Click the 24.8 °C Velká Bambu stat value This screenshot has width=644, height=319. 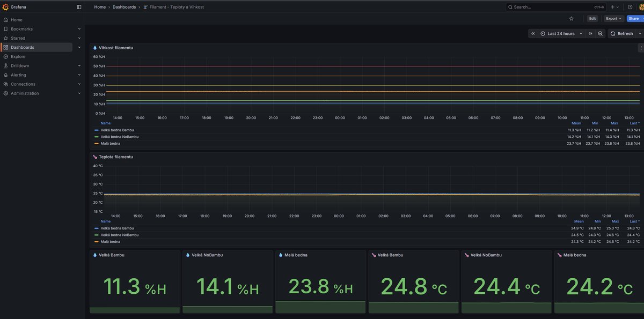pyautogui.click(x=414, y=286)
